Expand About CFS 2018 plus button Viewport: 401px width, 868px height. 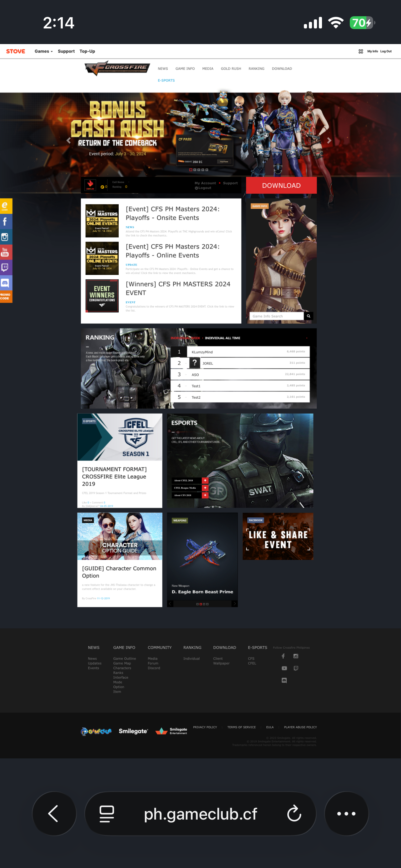[x=205, y=495]
